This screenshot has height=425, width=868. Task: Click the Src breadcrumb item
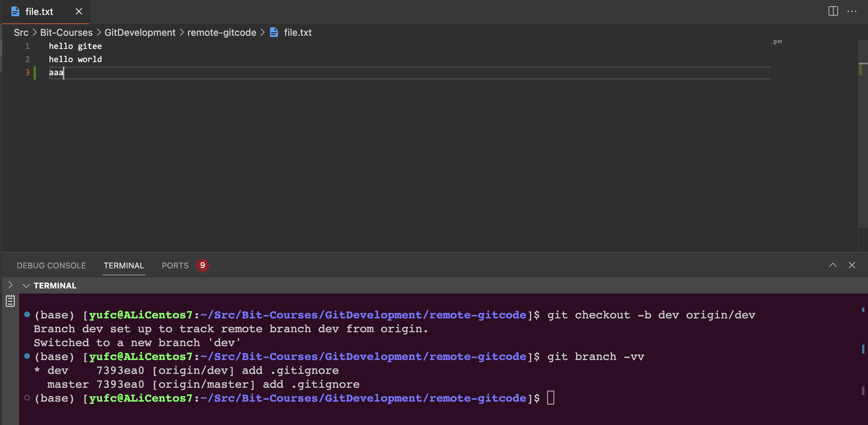coord(21,32)
